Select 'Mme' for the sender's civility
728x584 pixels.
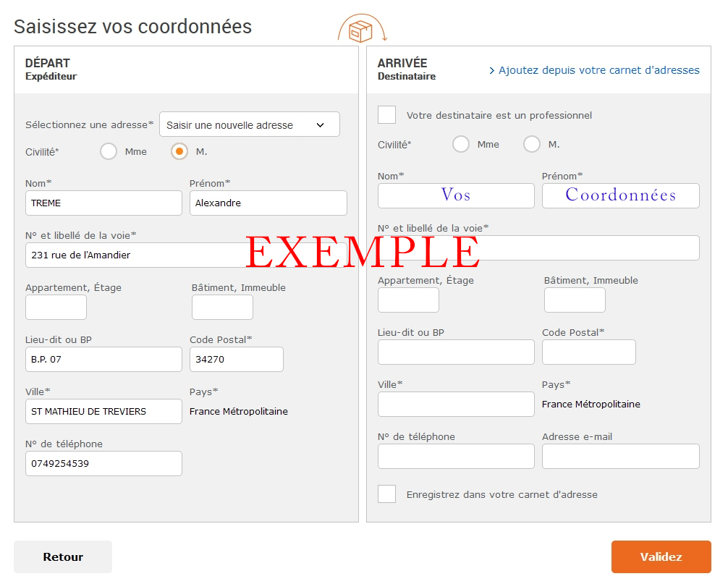pyautogui.click(x=109, y=151)
